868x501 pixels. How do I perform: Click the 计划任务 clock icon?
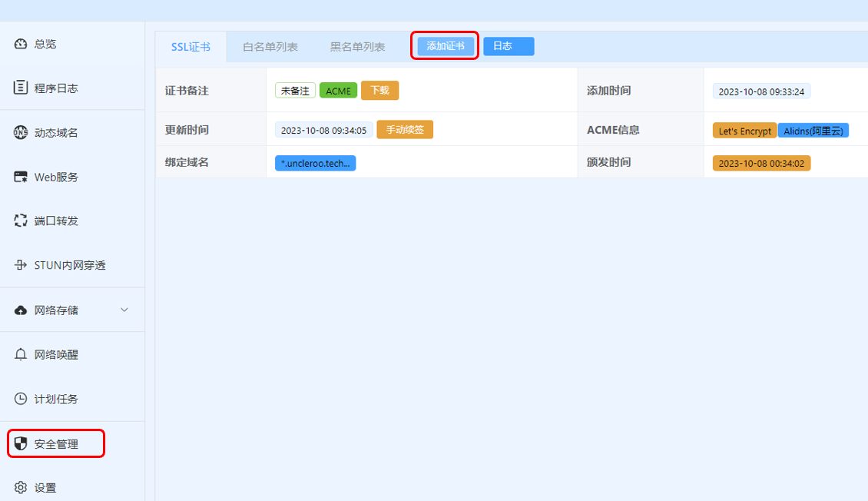(x=21, y=399)
